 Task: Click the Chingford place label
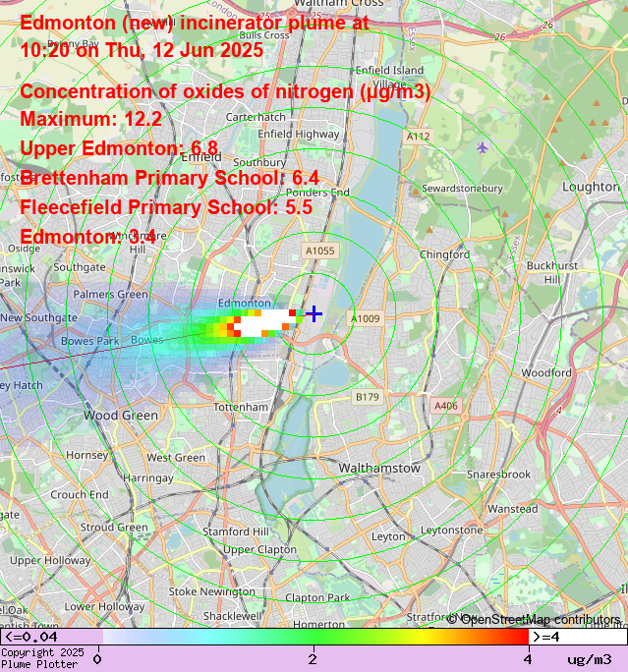444,254
